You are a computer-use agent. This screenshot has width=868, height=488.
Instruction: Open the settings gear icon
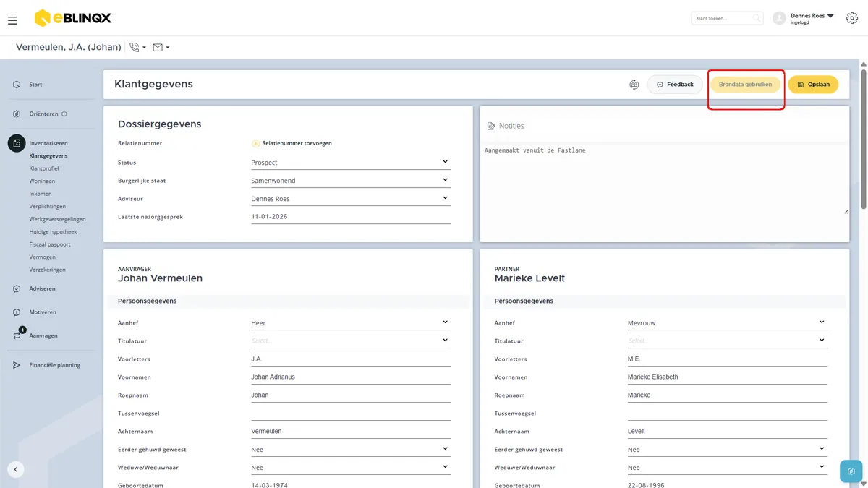851,18
